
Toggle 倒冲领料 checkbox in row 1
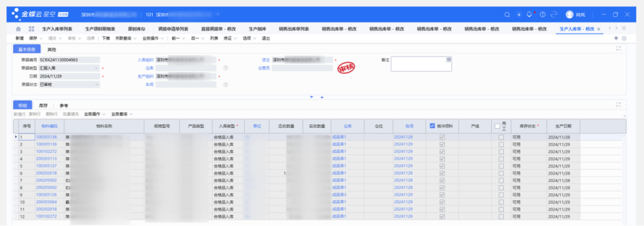(x=442, y=137)
